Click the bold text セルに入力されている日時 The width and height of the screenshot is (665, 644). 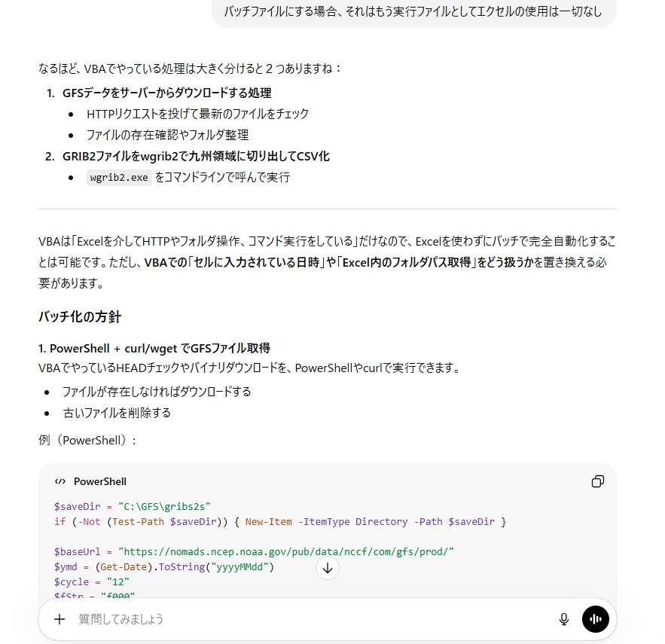click(257, 263)
